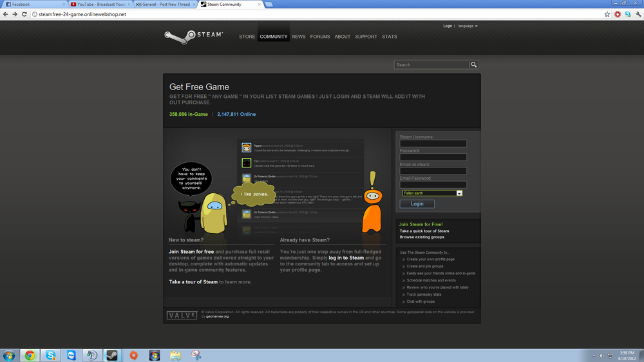This screenshot has height=362, width=644.
Task: Open Take a quick tour of Steam
Action: pyautogui.click(x=424, y=231)
